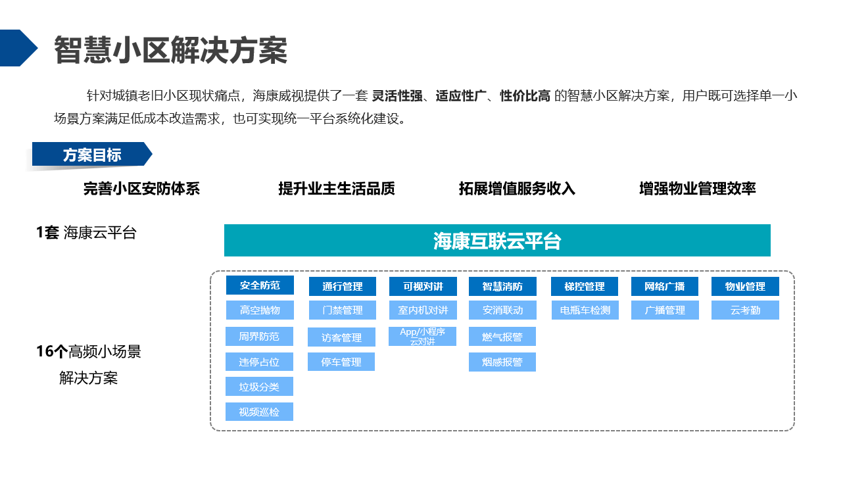Click the 智慧小区解决方案 slide title

(x=170, y=50)
